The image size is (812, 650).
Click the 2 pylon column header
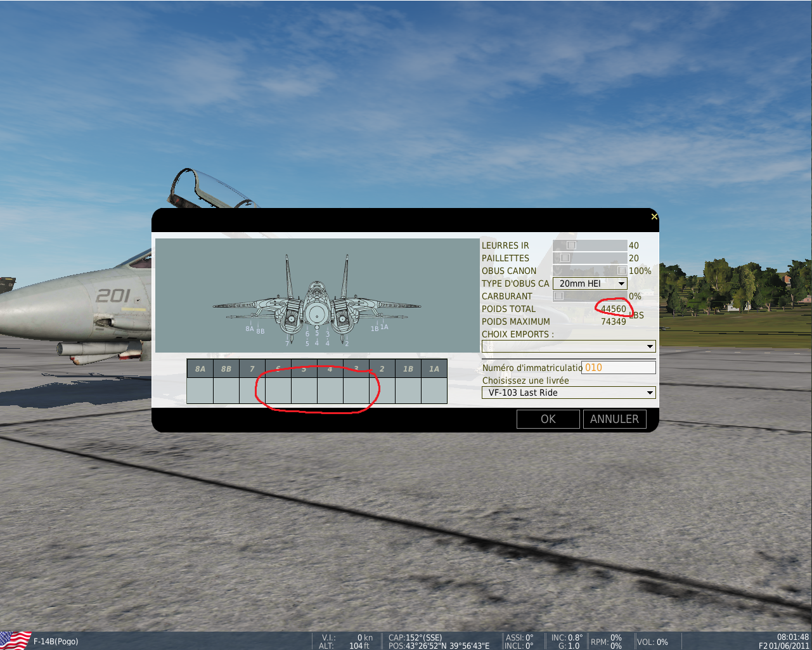point(382,368)
